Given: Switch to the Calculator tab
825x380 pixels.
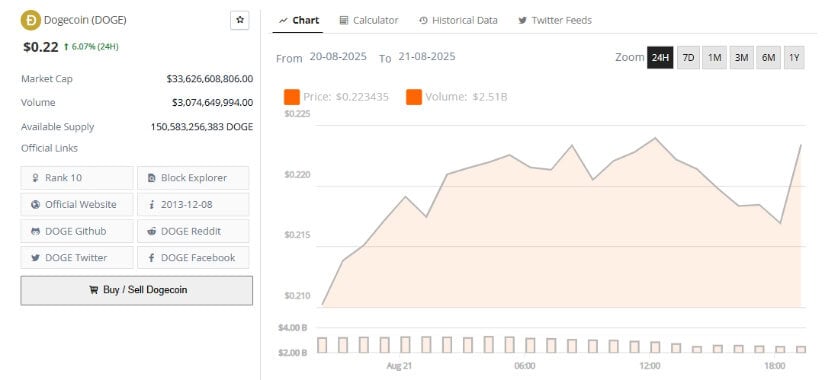Looking at the screenshot, I should (369, 21).
